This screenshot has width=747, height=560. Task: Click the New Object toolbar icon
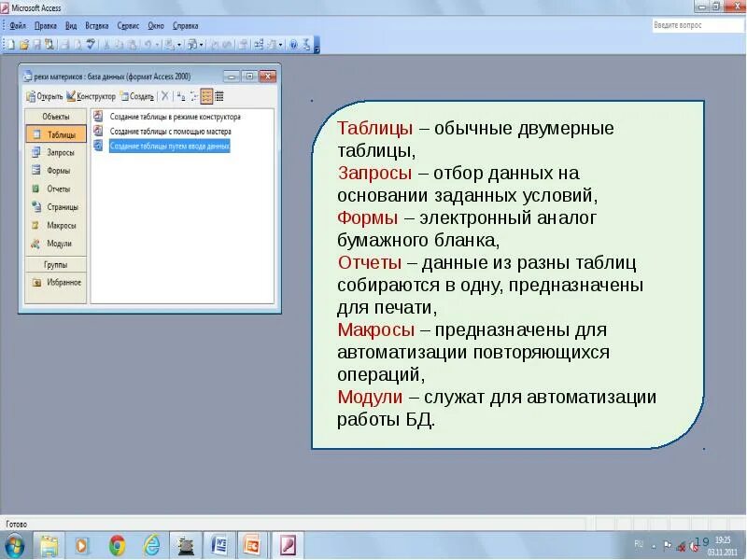click(272, 45)
